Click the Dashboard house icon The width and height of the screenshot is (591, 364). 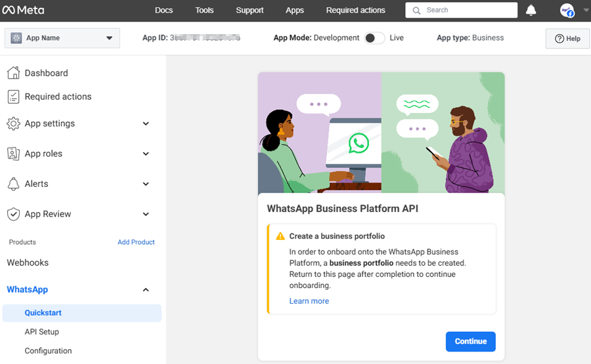coord(14,73)
